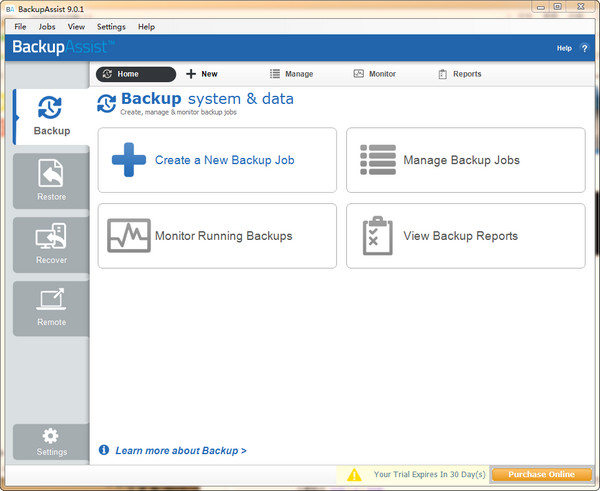Open the Backup sidebar section

[x=52, y=117]
